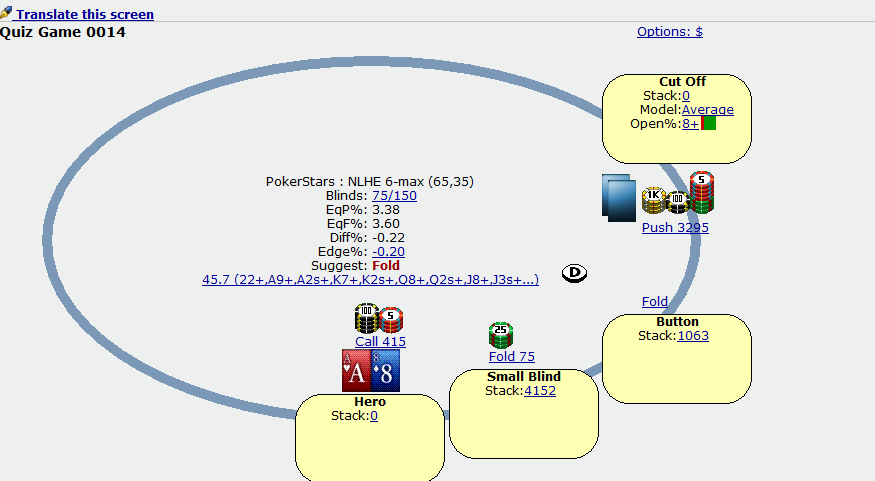Click the 1K chip stack

coord(653,200)
